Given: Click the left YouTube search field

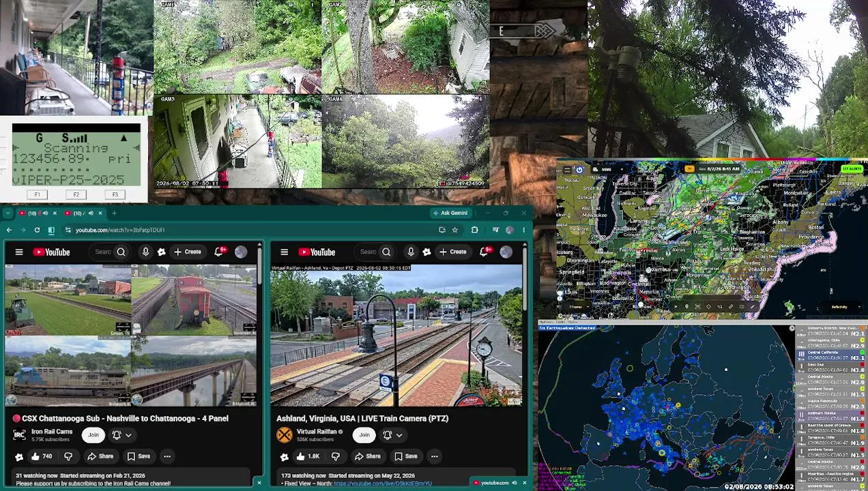Looking at the screenshot, I should pos(103,252).
